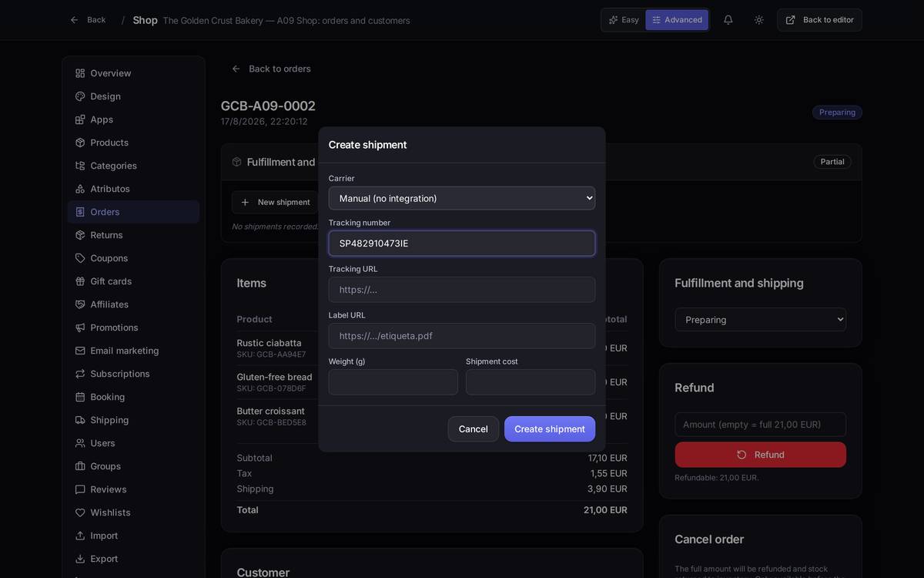Switch to Advanced mode
Image resolution: width=924 pixels, height=578 pixels.
[677, 20]
